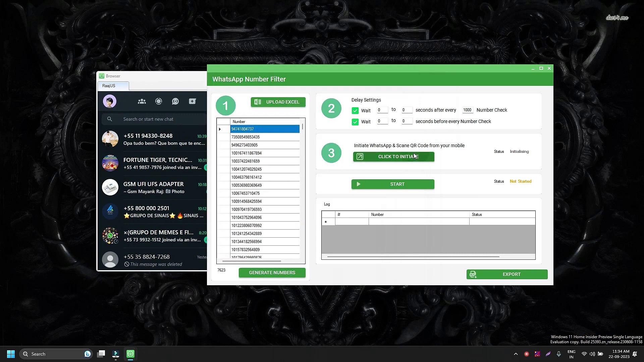
Task: Open the FORTUNE TIGER group chat
Action: pos(158,163)
